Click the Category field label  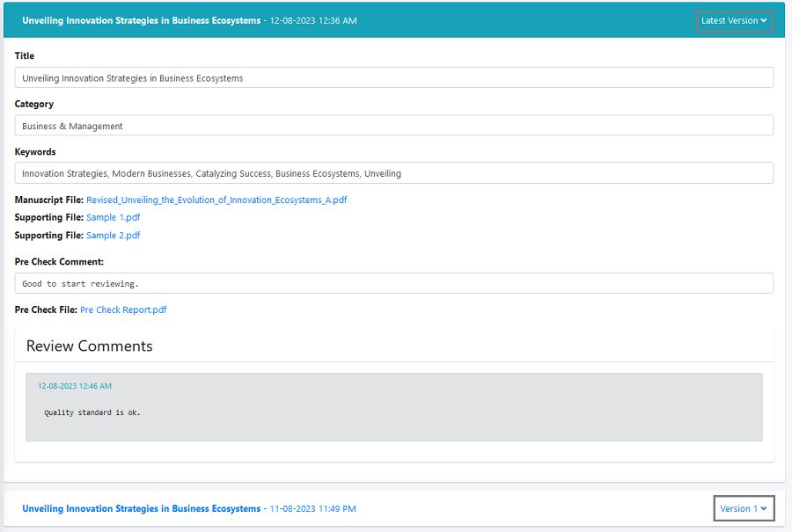34,104
